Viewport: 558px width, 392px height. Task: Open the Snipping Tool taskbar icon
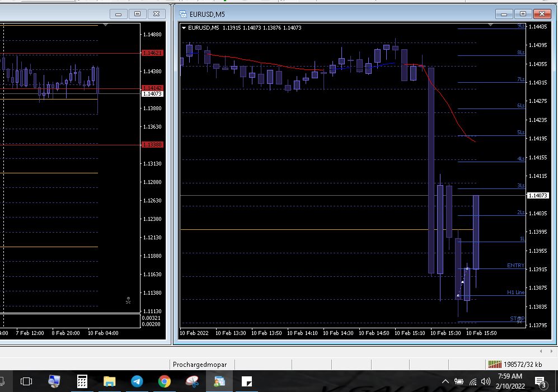tap(191, 381)
